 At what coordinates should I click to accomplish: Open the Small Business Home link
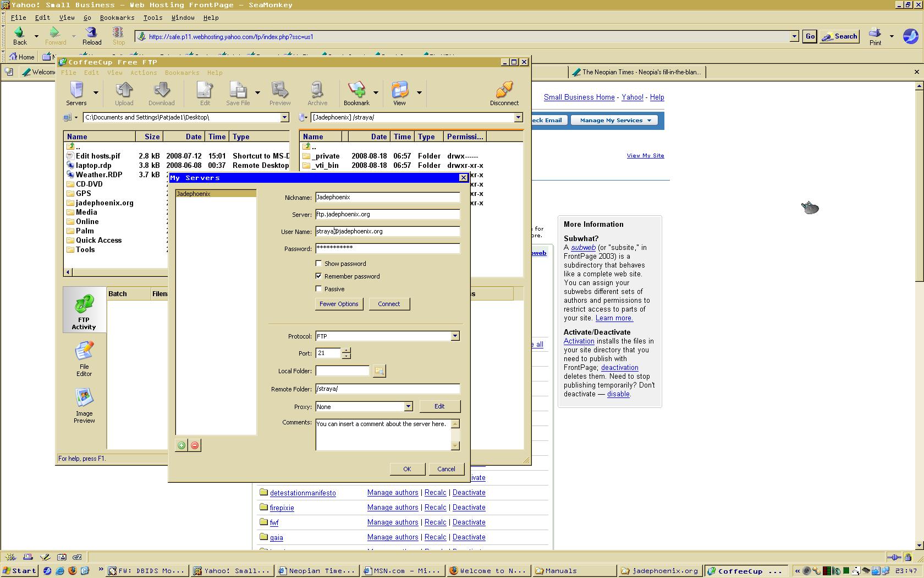pyautogui.click(x=579, y=97)
